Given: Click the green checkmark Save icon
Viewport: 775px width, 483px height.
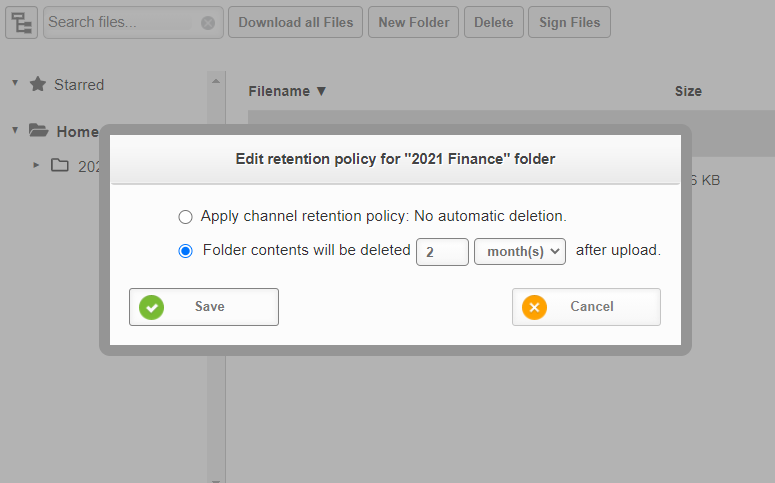Looking at the screenshot, I should click(x=152, y=307).
